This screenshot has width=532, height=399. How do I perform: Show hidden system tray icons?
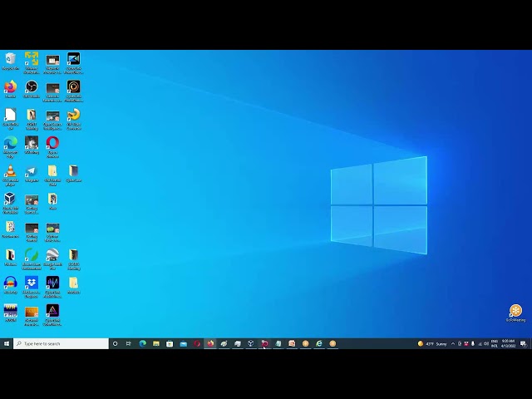tap(453, 343)
